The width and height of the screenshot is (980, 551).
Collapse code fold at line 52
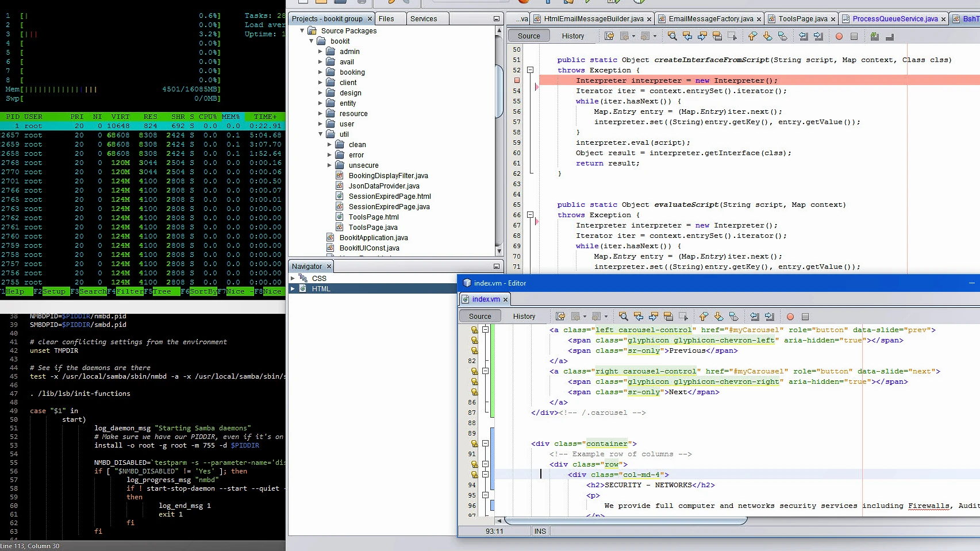click(531, 70)
